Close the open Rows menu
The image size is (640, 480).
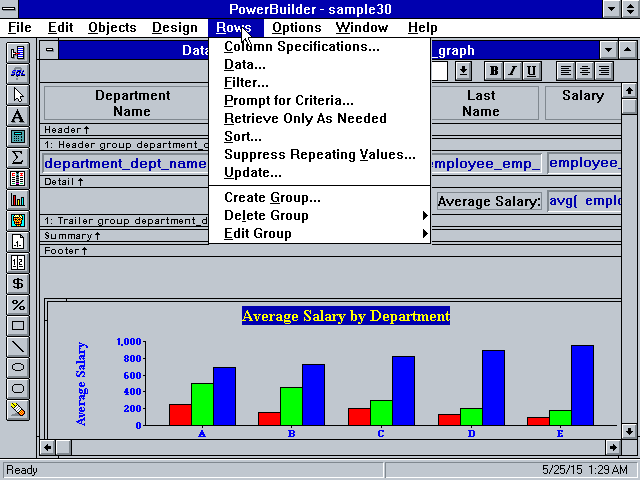point(236,28)
